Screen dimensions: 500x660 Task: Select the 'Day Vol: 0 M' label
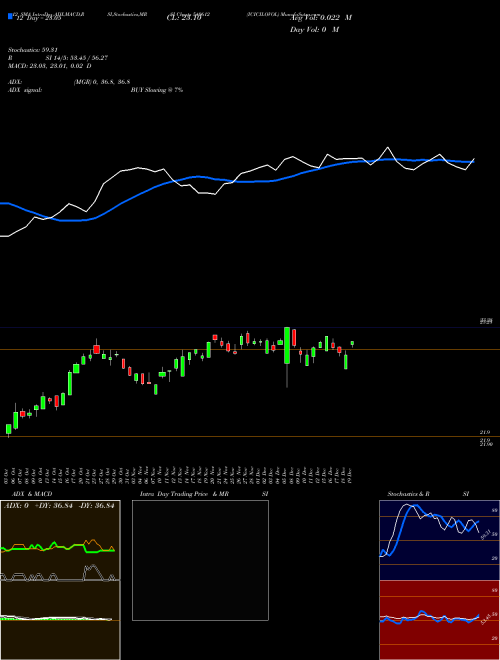(314, 29)
